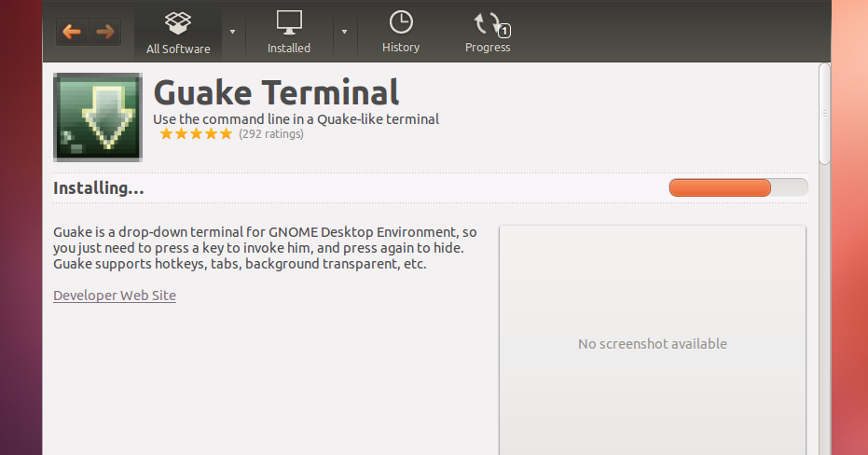Click the 'Use the command line' subtitle
Image resolution: width=868 pixels, height=455 pixels.
pos(296,119)
